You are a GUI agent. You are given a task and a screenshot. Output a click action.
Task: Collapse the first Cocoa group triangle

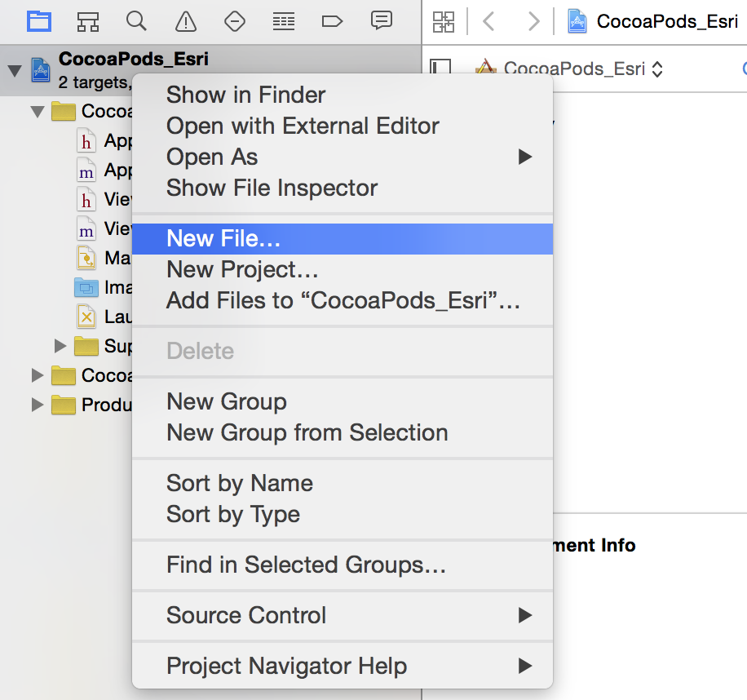coord(38,112)
